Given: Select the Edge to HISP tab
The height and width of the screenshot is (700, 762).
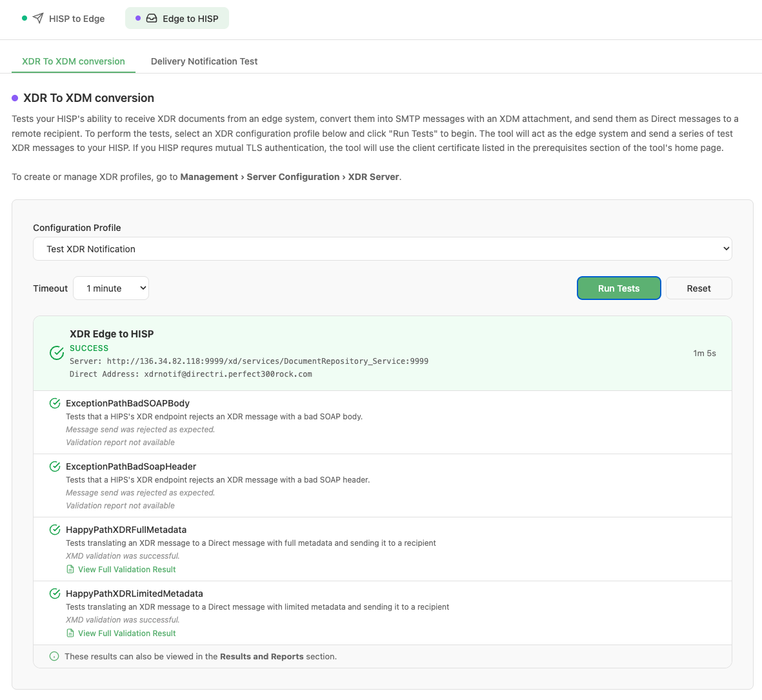Looking at the screenshot, I should pyautogui.click(x=177, y=19).
